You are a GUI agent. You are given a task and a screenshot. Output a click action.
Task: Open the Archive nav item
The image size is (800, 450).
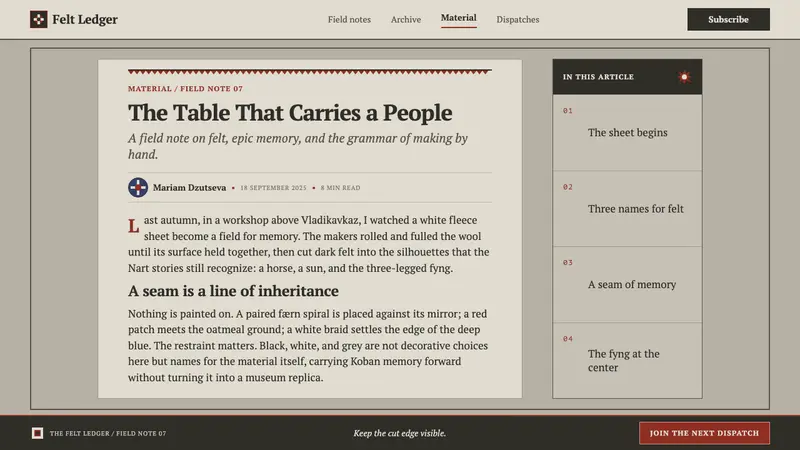(x=406, y=19)
